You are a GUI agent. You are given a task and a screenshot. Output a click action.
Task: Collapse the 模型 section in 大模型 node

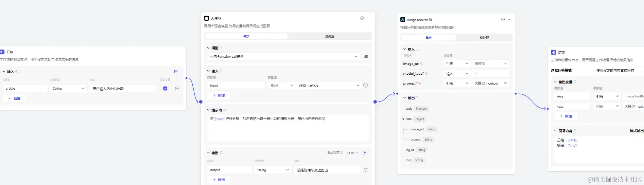tap(208, 48)
